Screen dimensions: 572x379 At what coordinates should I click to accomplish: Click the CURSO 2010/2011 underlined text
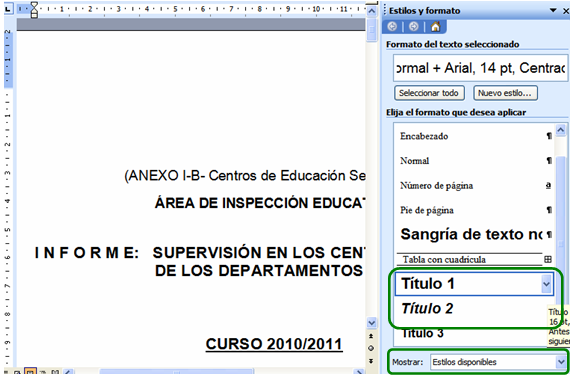(274, 344)
